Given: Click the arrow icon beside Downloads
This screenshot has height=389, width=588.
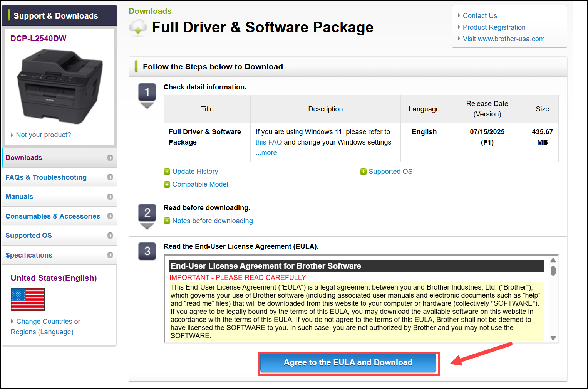Looking at the screenshot, I should 110,158.
